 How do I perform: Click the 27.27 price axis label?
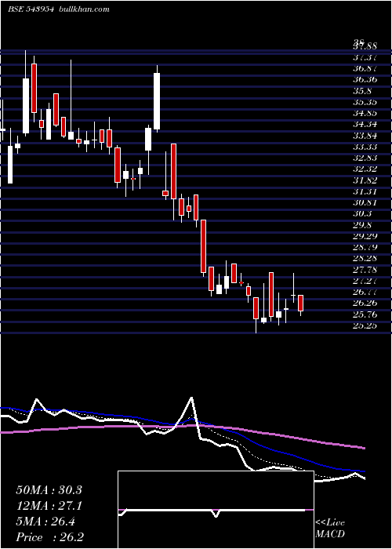(365, 281)
